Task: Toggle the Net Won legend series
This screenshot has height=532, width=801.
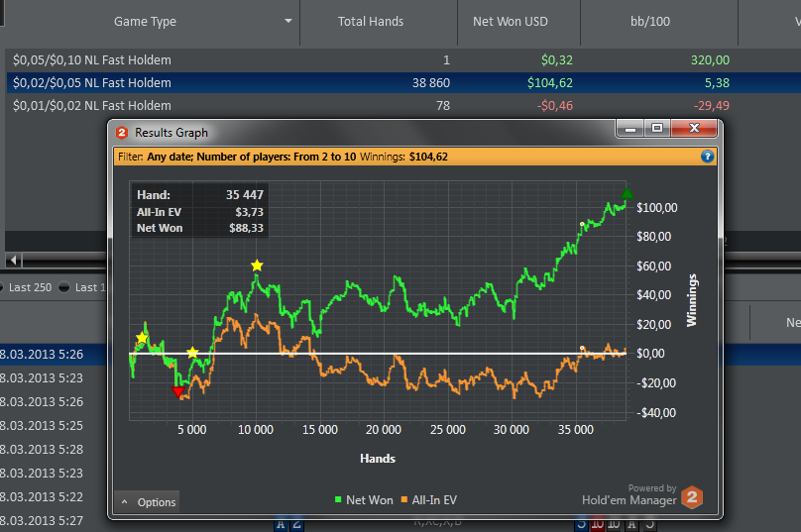Action: (364, 500)
